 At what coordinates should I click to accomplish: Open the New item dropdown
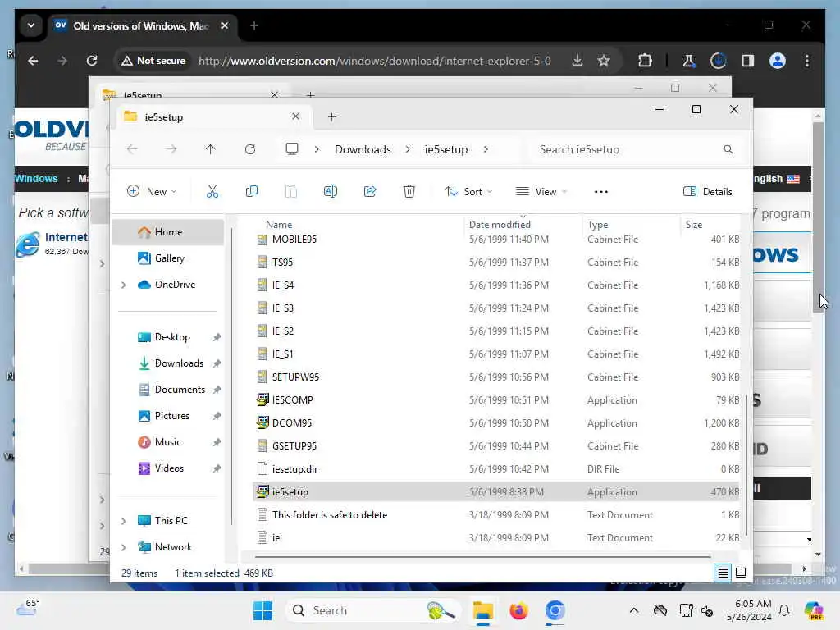coord(152,192)
